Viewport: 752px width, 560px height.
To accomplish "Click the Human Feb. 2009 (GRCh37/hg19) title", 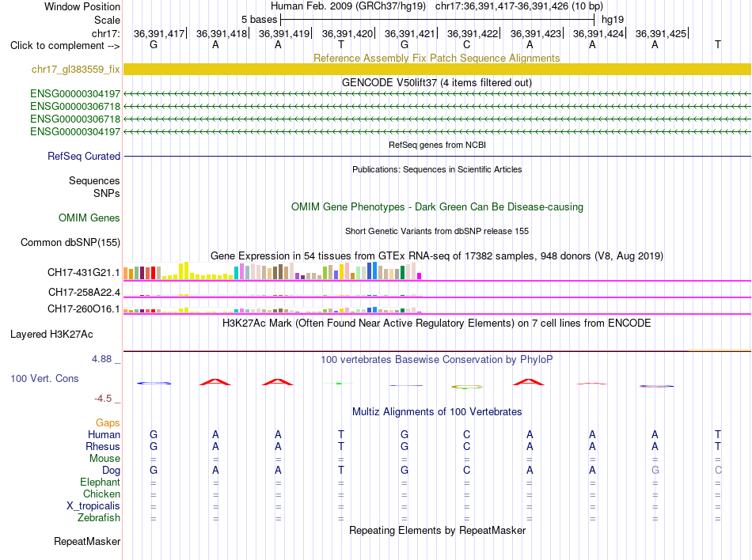I will pos(348,6).
